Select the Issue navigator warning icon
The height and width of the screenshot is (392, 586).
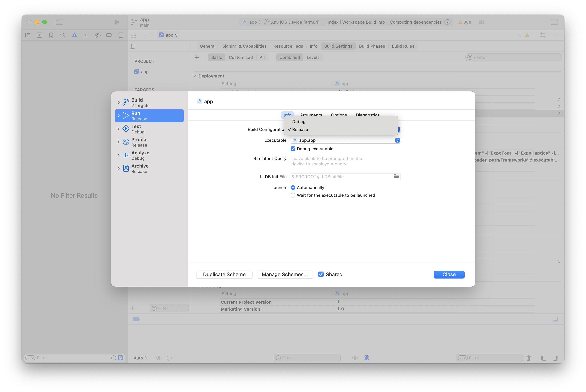(74, 35)
